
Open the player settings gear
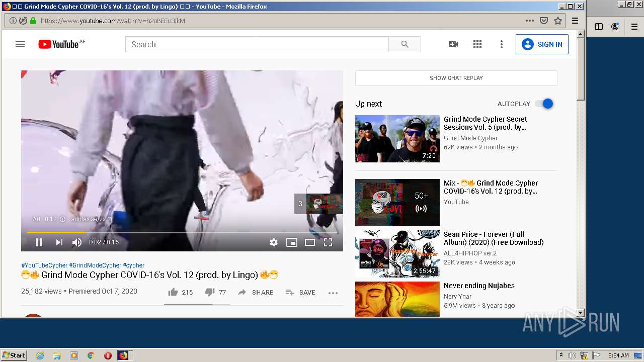(x=274, y=242)
